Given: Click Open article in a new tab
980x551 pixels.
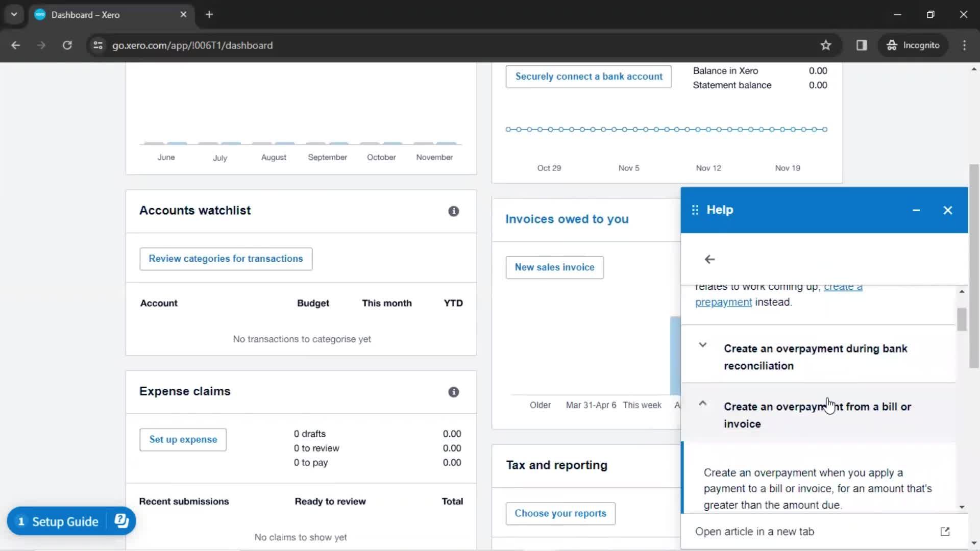Looking at the screenshot, I should [755, 532].
